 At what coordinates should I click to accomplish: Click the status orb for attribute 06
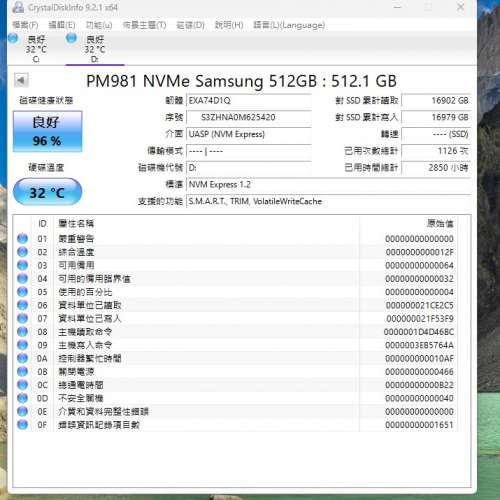[22, 305]
